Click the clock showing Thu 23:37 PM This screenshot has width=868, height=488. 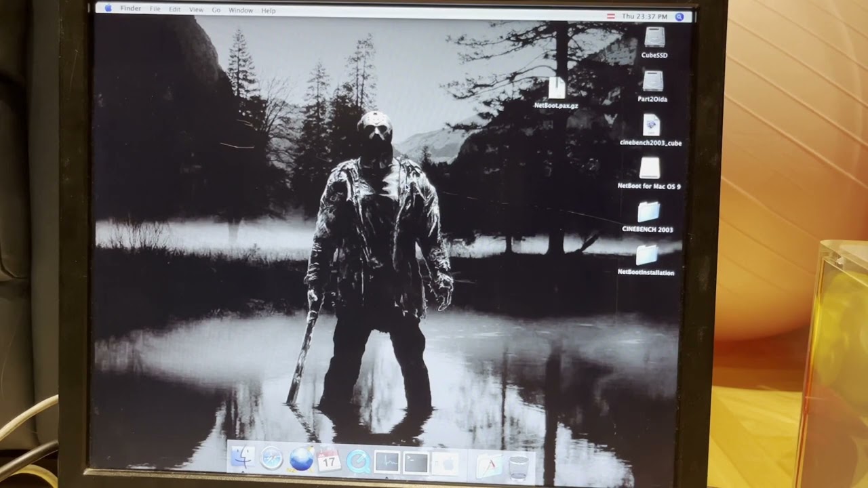click(644, 16)
